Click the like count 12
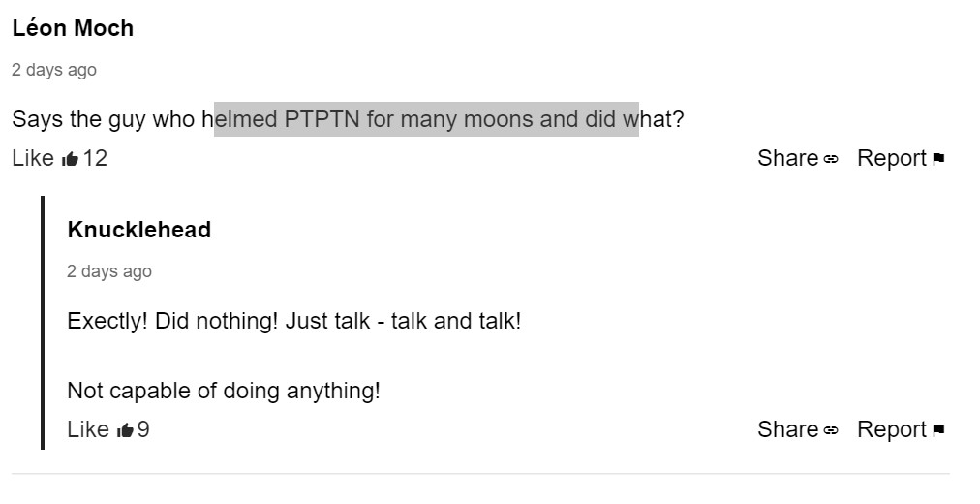The height and width of the screenshot is (504, 980). click(x=95, y=158)
